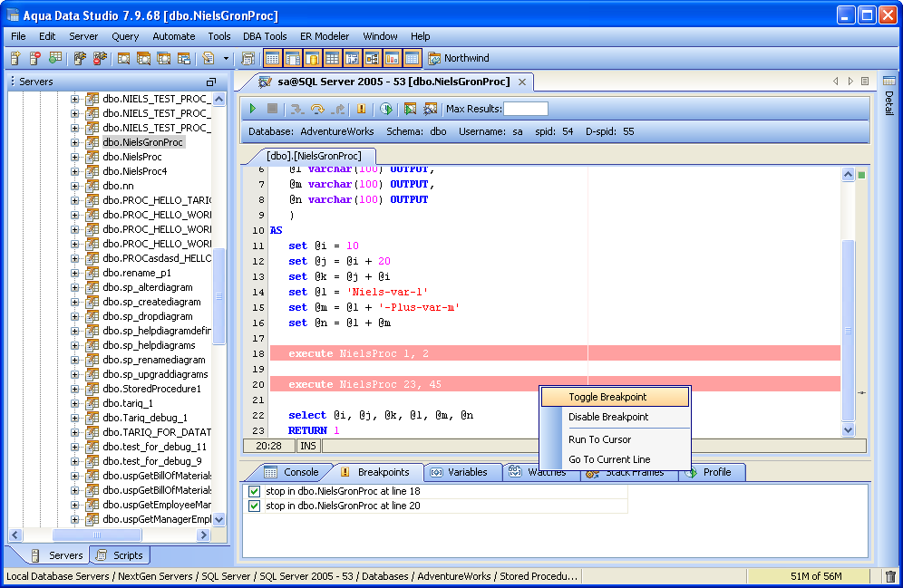Click the bar chart icon in main toolbar
Viewport: 903px width, 588px height.
click(x=393, y=59)
